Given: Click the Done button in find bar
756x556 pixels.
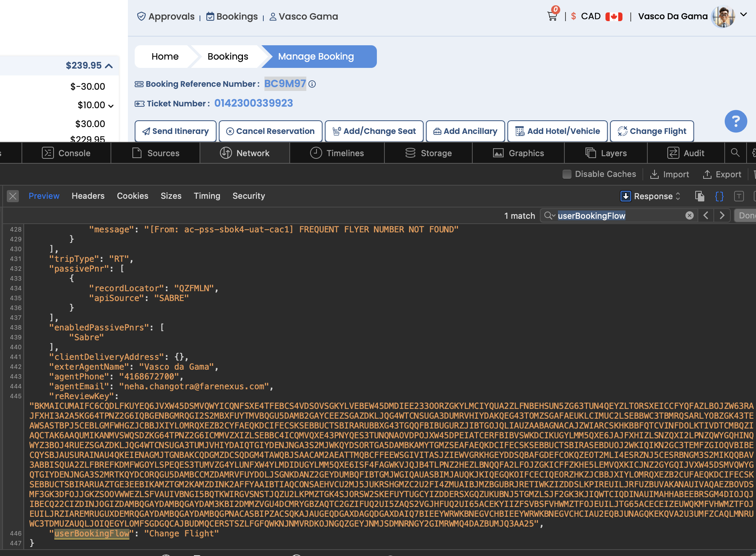Looking at the screenshot, I should [x=745, y=215].
